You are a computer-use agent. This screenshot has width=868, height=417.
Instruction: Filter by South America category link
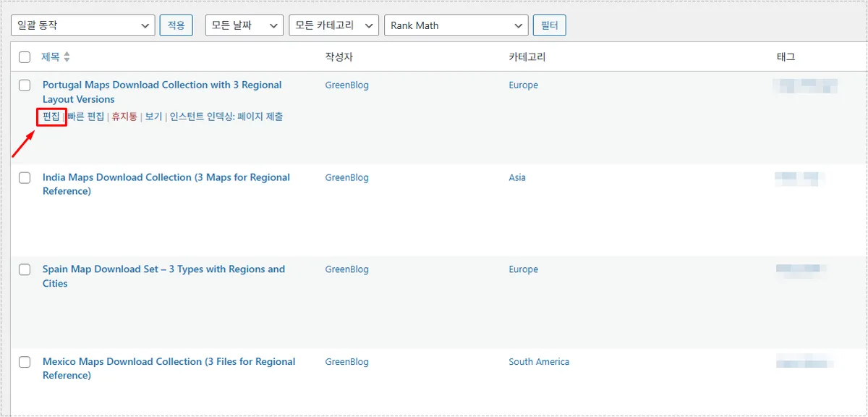click(x=538, y=362)
